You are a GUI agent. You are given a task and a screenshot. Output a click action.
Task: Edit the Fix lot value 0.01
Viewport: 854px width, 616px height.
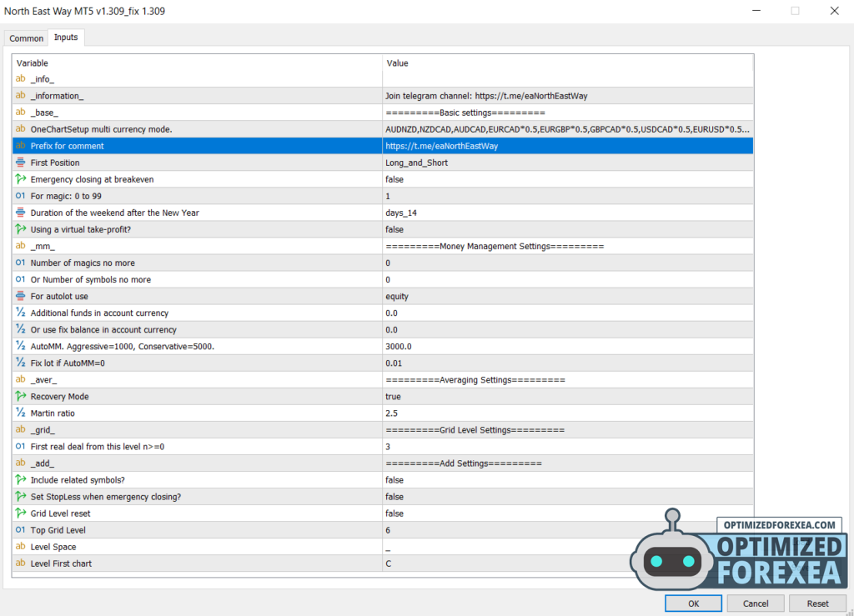tap(568, 363)
